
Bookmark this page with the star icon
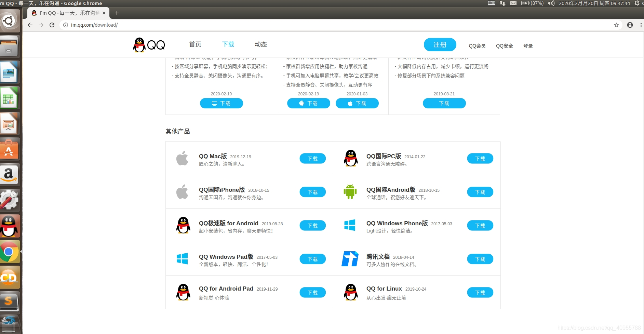(616, 25)
